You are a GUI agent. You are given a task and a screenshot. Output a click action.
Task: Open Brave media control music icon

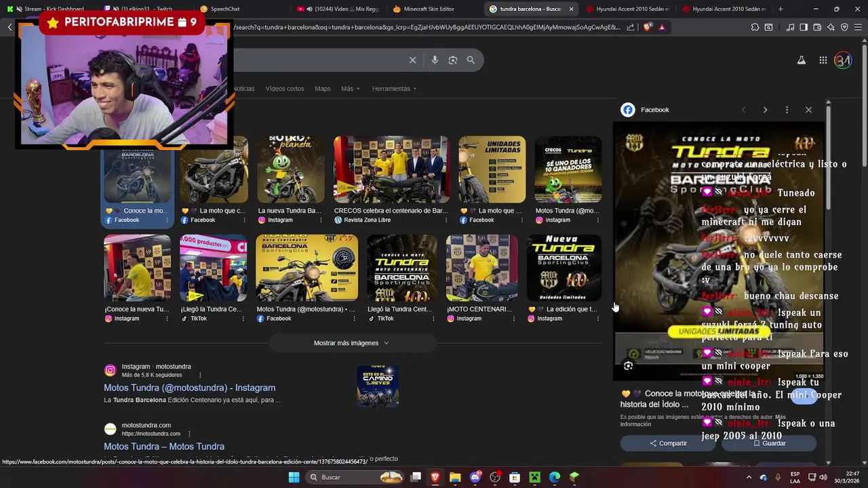click(x=790, y=27)
